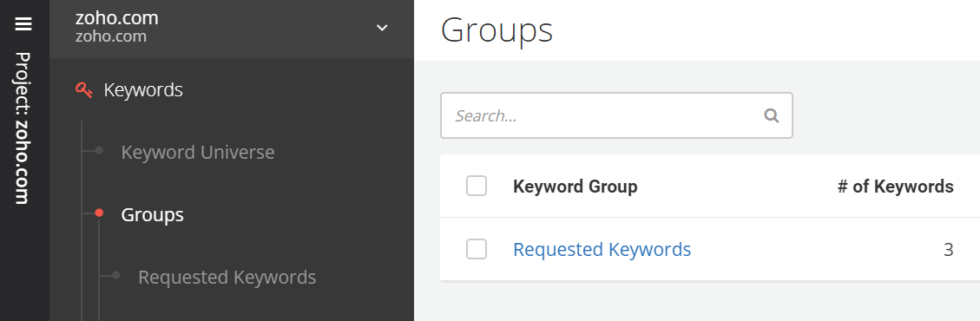Focus the Search groups input field
Viewport: 980px width, 321px height.
(x=616, y=115)
